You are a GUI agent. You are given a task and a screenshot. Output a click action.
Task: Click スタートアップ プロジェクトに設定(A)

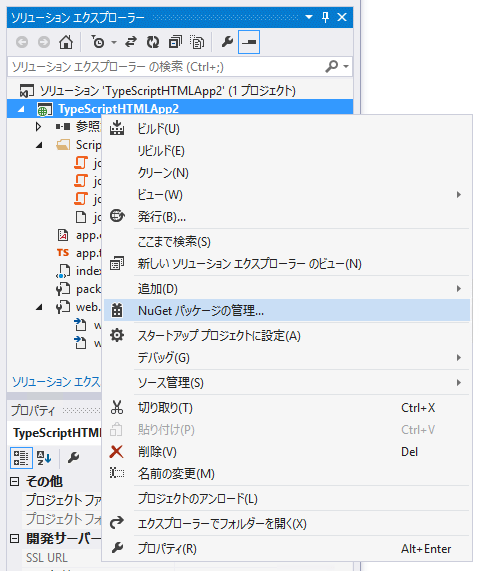coord(287,336)
